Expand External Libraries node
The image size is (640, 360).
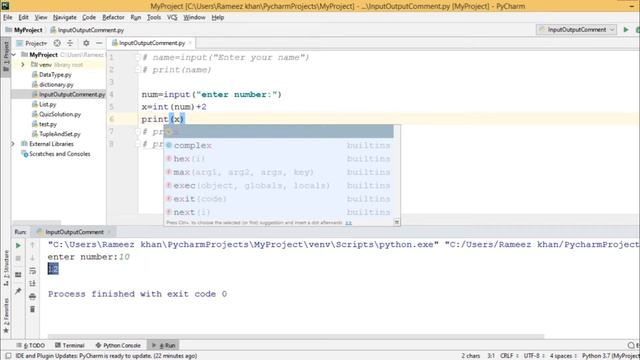pos(13,144)
